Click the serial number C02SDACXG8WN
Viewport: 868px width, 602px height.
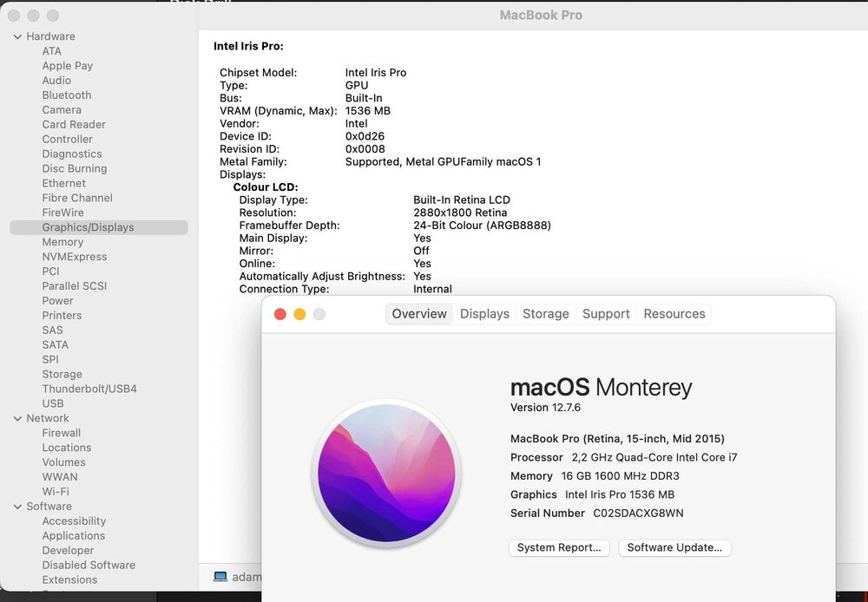coord(638,514)
